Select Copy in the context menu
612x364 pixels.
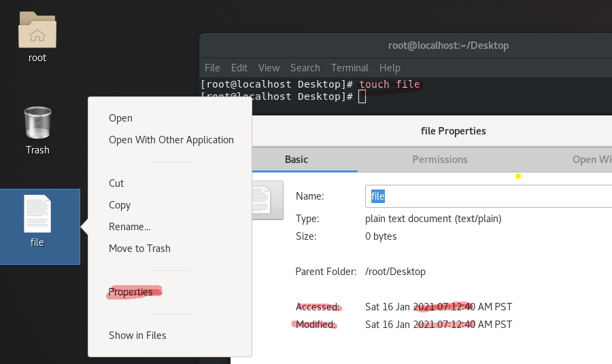120,205
